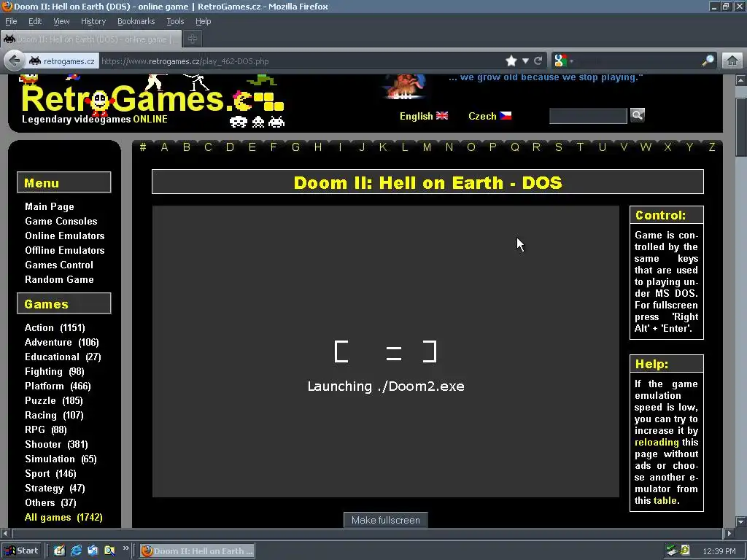747x560 pixels.
Task: Reload page using the refresh icon
Action: [x=538, y=61]
